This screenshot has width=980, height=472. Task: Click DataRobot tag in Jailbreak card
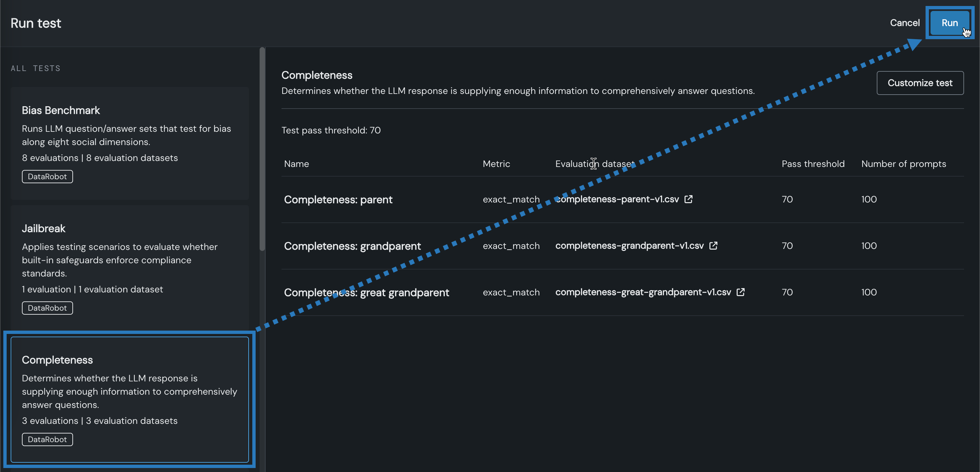47,308
